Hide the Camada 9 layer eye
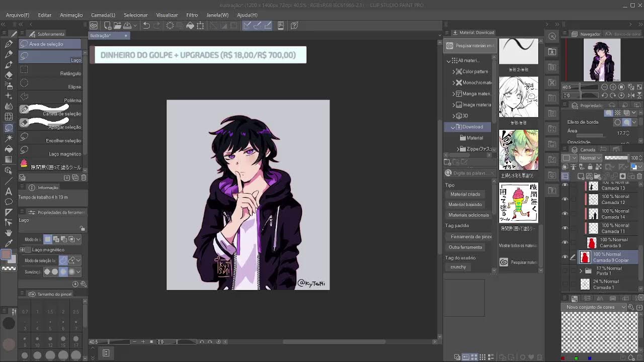This screenshot has height=362, width=644. point(565,242)
